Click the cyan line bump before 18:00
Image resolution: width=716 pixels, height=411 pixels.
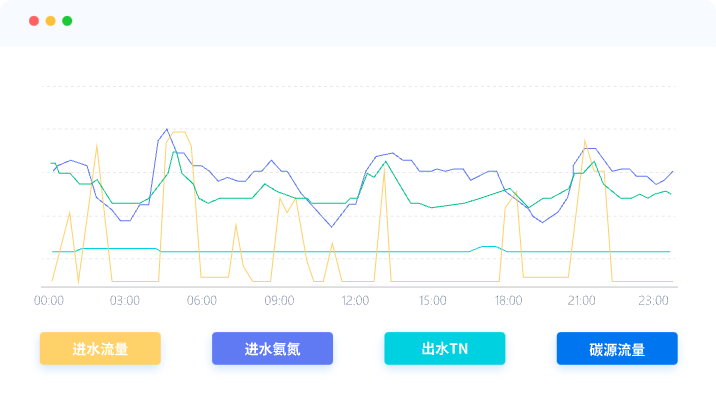(x=490, y=247)
